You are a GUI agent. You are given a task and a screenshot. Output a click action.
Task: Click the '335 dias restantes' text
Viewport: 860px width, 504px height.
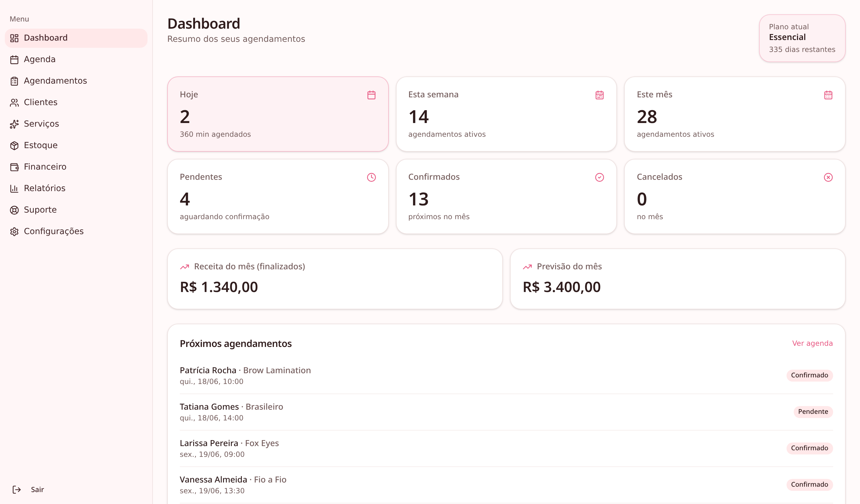click(802, 50)
